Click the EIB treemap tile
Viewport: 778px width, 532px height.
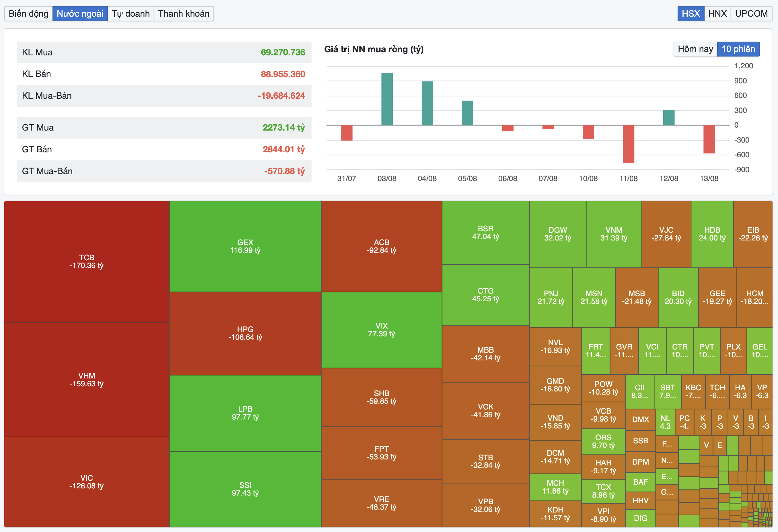[753, 234]
